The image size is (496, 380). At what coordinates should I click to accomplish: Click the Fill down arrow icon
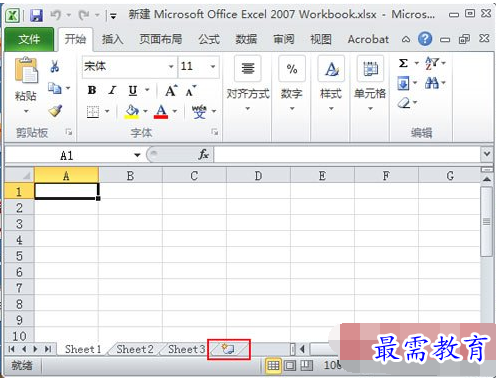[x=403, y=83]
